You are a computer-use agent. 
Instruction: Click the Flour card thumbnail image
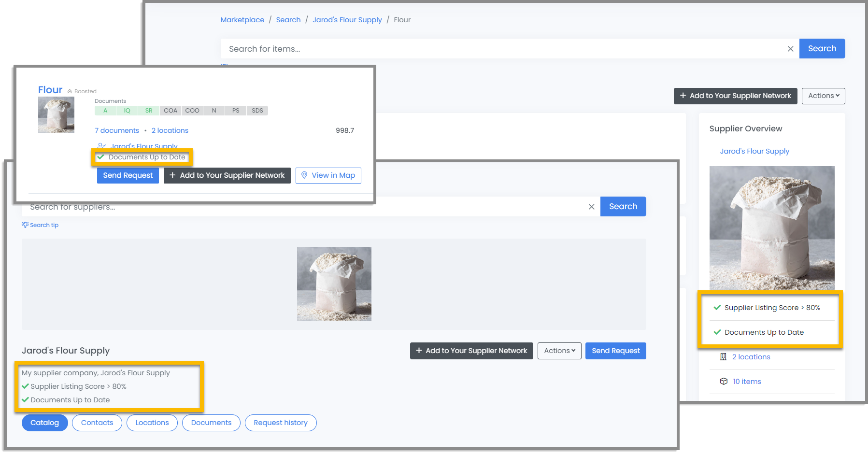point(56,114)
